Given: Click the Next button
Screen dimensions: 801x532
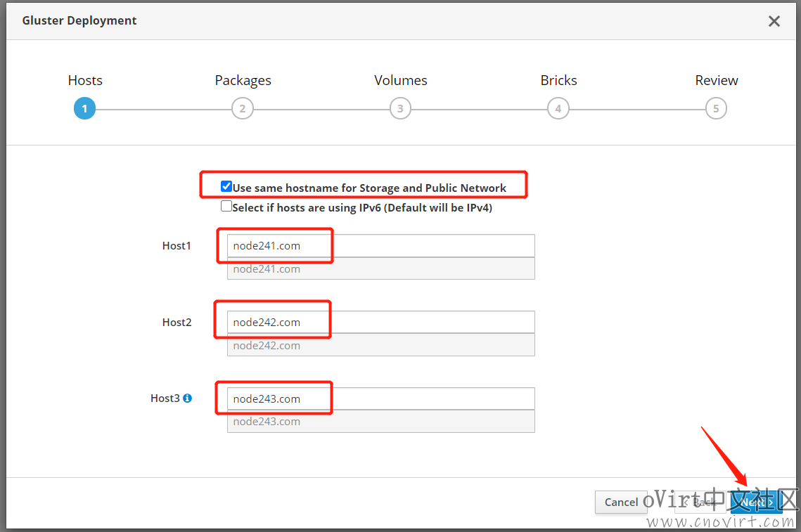Looking at the screenshot, I should click(x=757, y=502).
